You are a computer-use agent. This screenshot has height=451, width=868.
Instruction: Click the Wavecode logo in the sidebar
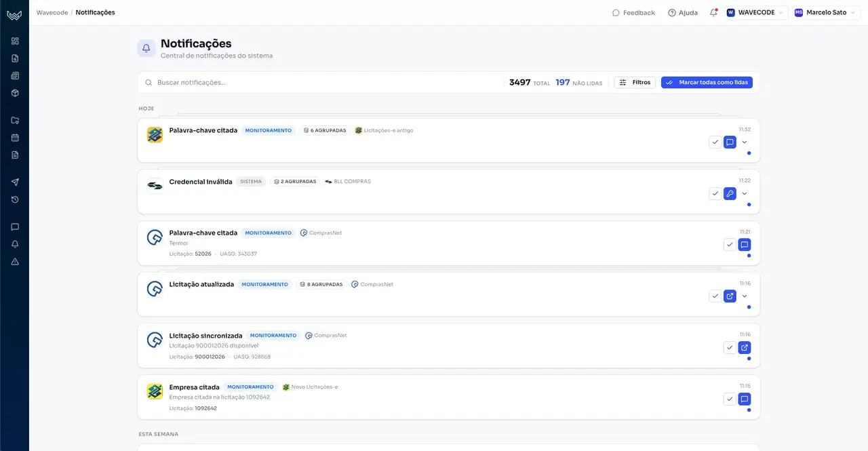pyautogui.click(x=14, y=15)
